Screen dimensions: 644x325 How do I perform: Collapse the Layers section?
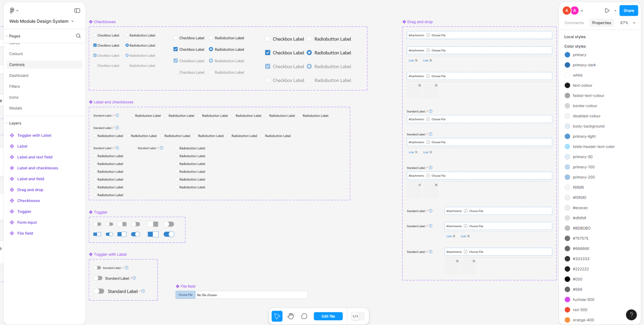tap(7, 123)
